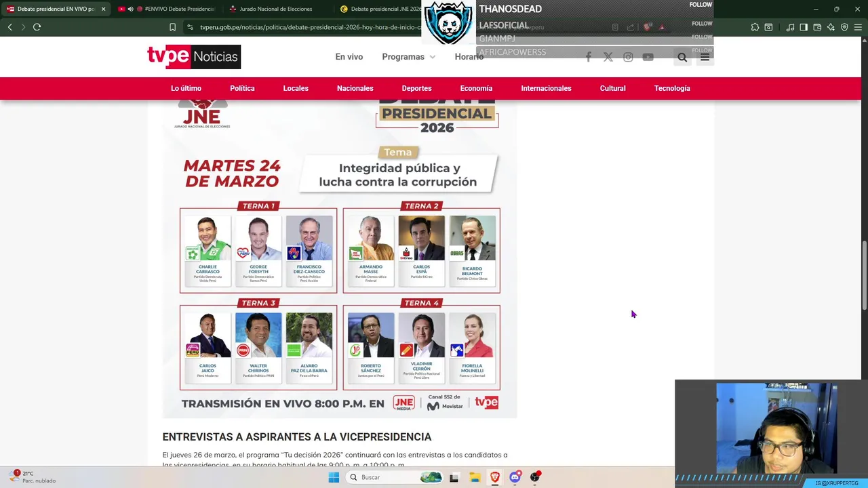Open the Brave Wallet icon
Image resolution: width=868 pixels, height=488 pixels.
[x=817, y=27]
